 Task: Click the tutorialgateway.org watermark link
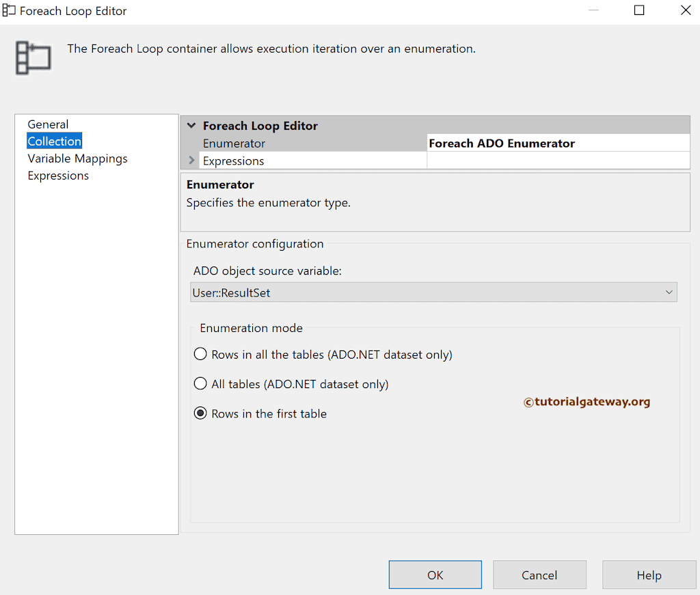pos(587,403)
